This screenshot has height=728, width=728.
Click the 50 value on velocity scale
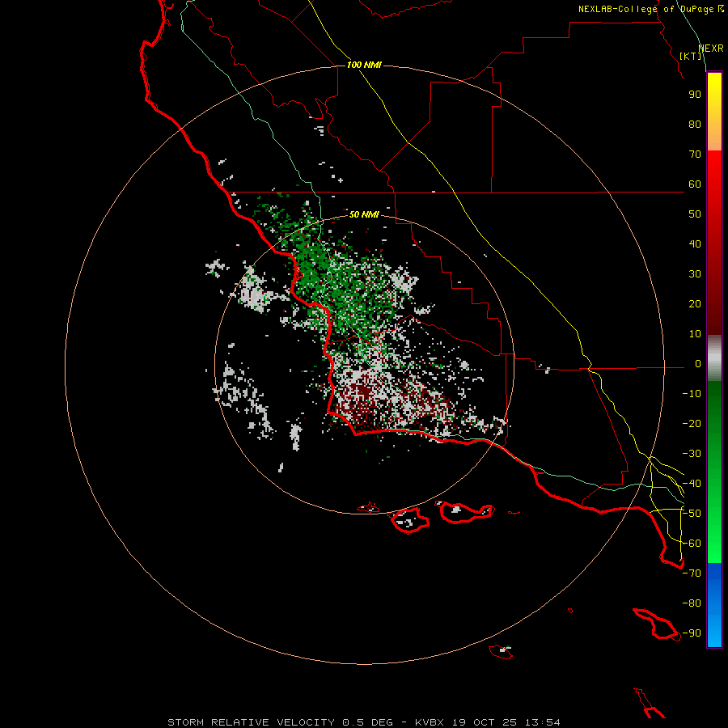point(695,214)
